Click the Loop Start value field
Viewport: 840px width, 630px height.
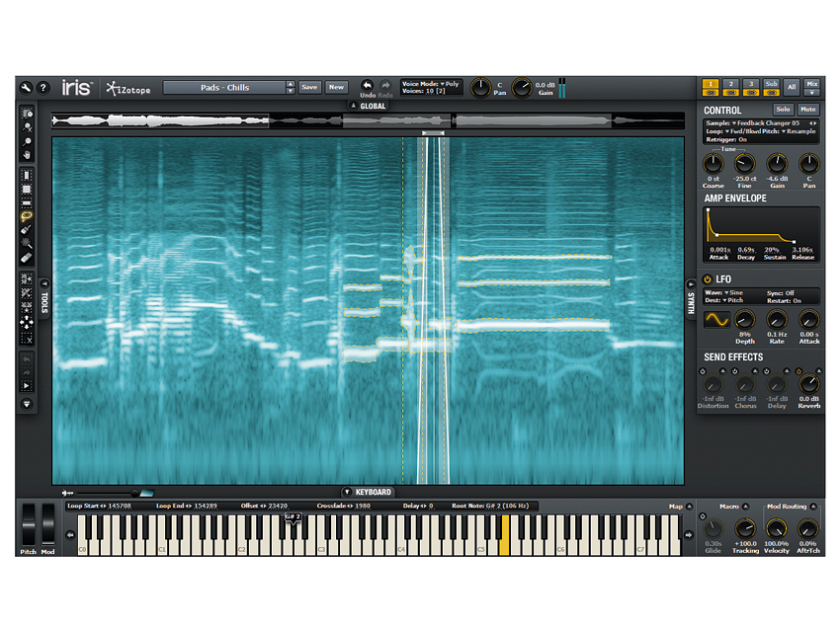coord(121,505)
